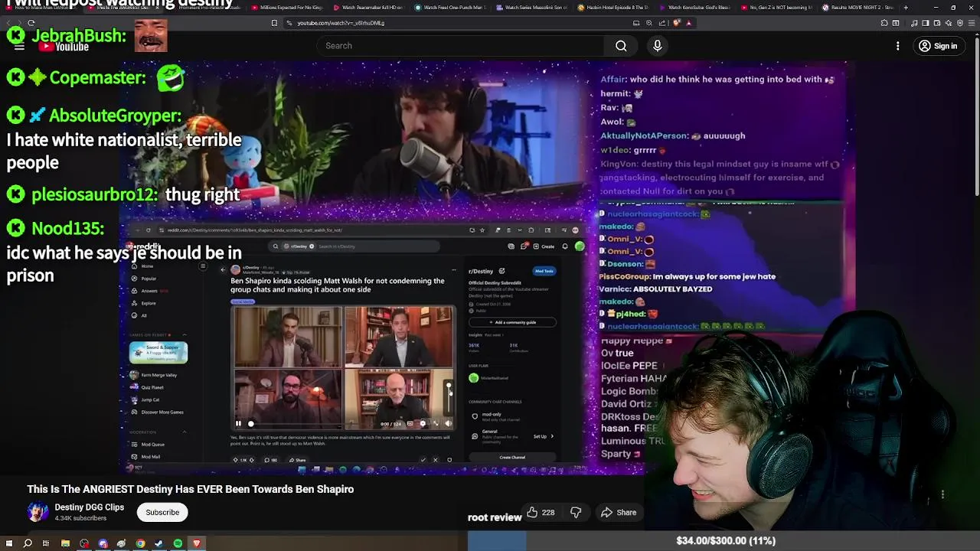This screenshot has height=551, width=980.
Task: Upvote the Ben Shapiro Reddit post
Action: [236, 460]
